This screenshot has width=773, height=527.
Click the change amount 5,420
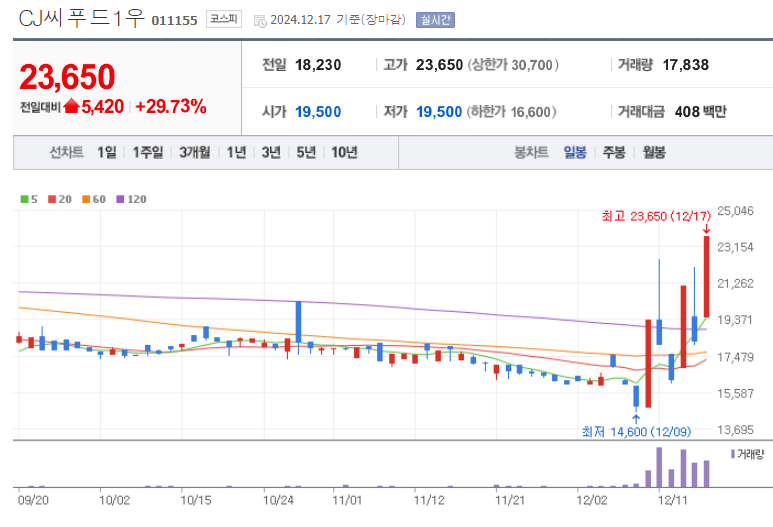[x=103, y=106]
